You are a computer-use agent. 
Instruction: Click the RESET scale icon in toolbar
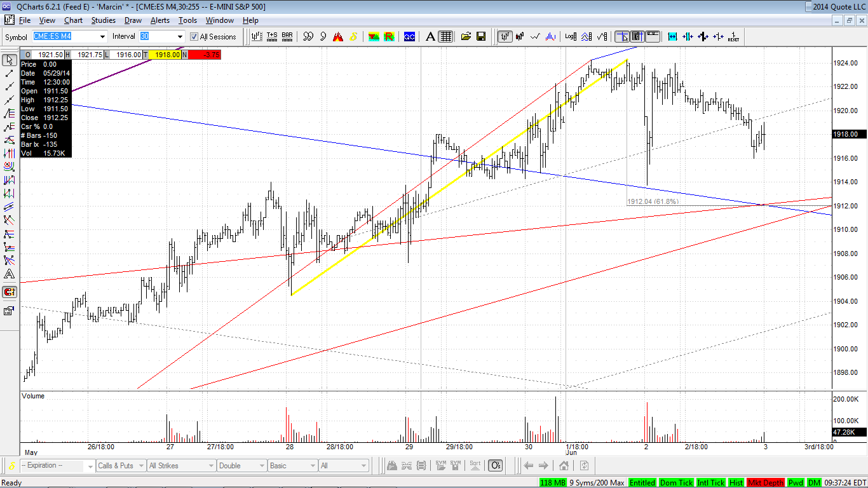click(x=733, y=36)
